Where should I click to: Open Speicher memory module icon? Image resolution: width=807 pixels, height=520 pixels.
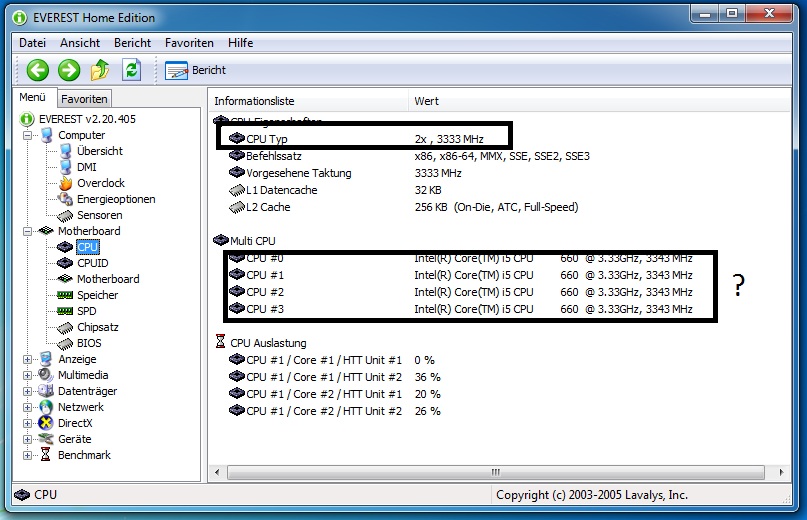tap(65, 295)
